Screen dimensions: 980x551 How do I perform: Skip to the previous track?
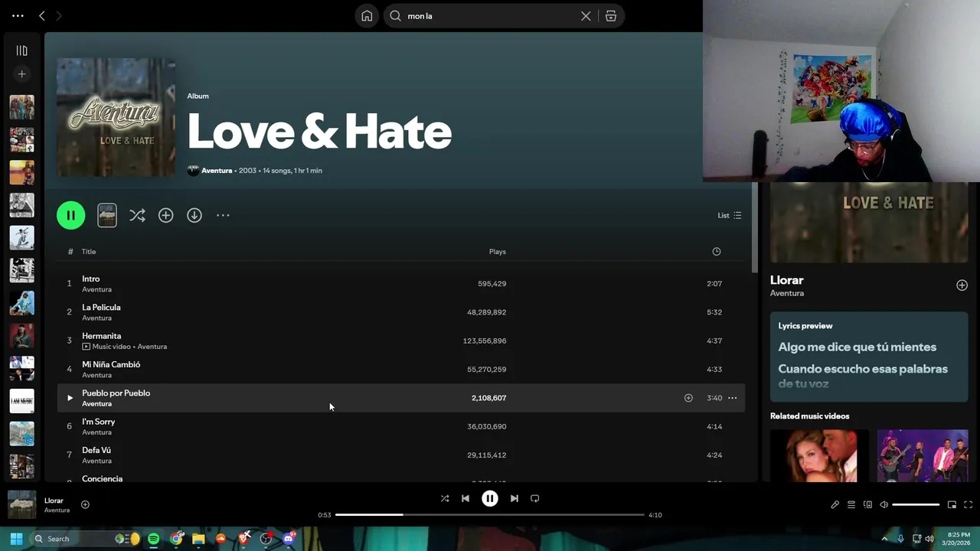click(465, 498)
